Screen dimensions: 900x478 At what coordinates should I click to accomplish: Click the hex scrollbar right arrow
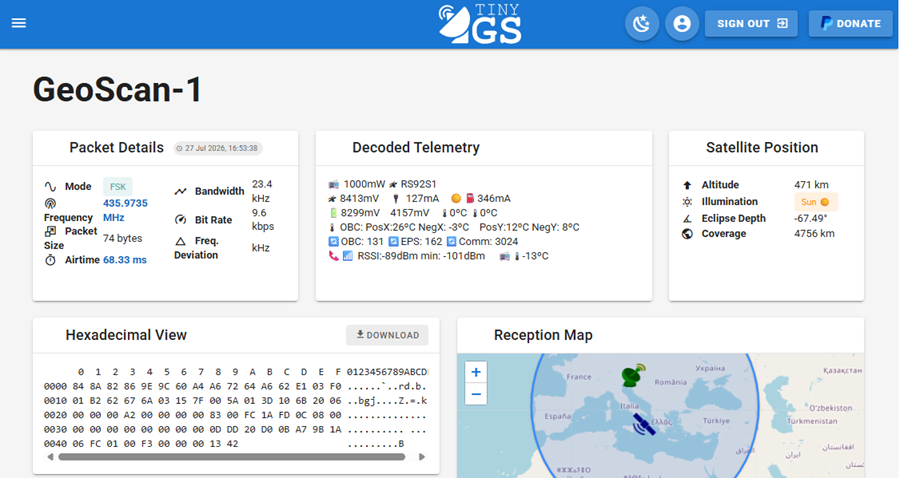tap(422, 457)
